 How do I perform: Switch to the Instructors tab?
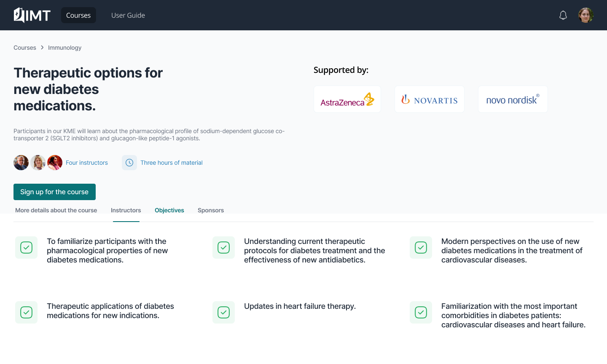click(126, 210)
